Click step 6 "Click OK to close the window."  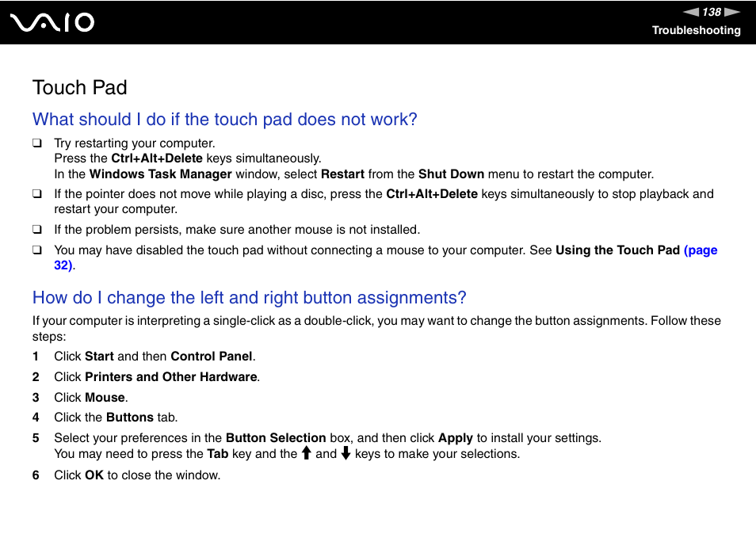[137, 475]
